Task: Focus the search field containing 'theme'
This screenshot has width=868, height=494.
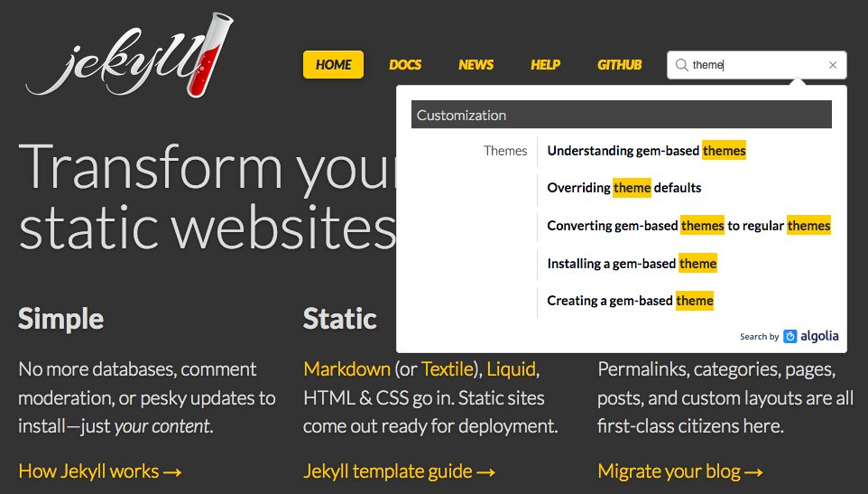Action: tap(757, 65)
